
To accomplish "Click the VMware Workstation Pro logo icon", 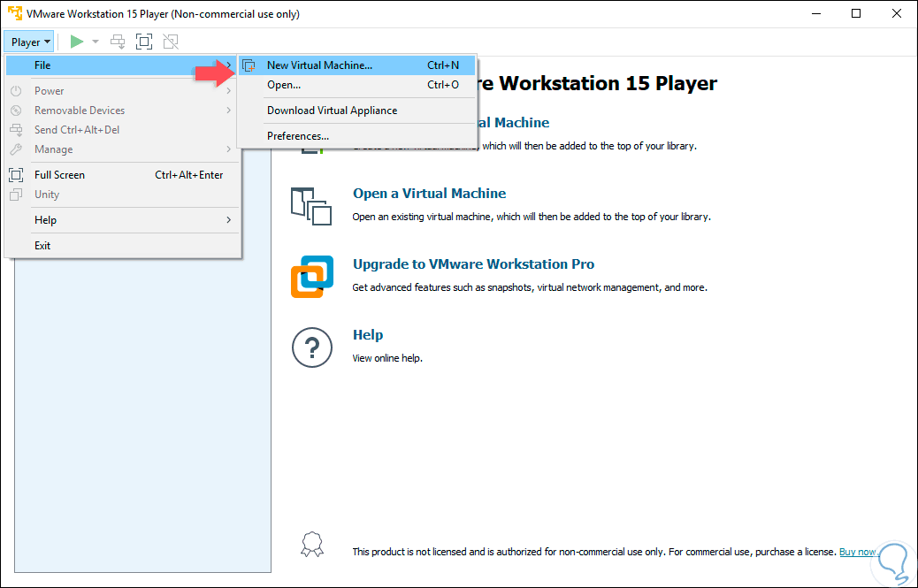I will click(x=312, y=277).
